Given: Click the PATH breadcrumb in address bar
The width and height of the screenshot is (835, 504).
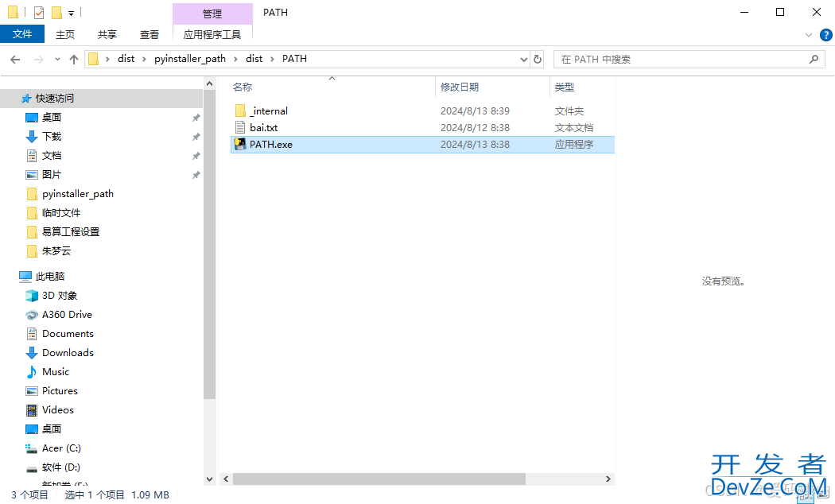Looking at the screenshot, I should pyautogui.click(x=294, y=59).
